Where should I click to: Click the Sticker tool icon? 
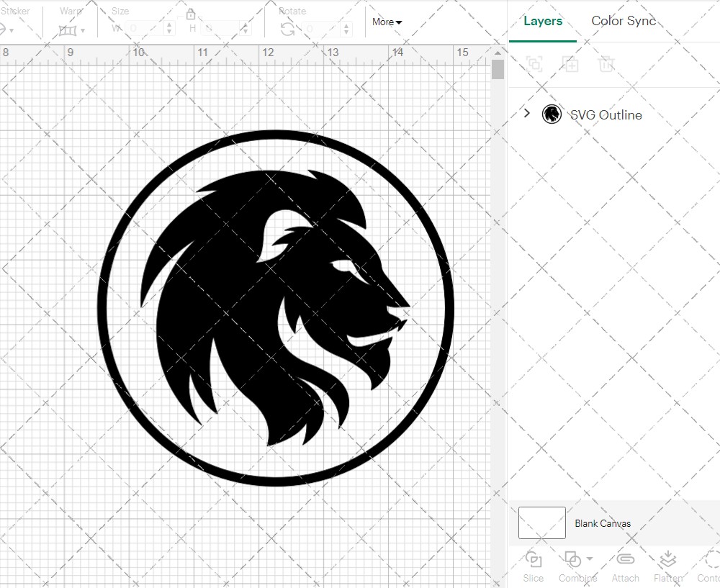(6, 30)
